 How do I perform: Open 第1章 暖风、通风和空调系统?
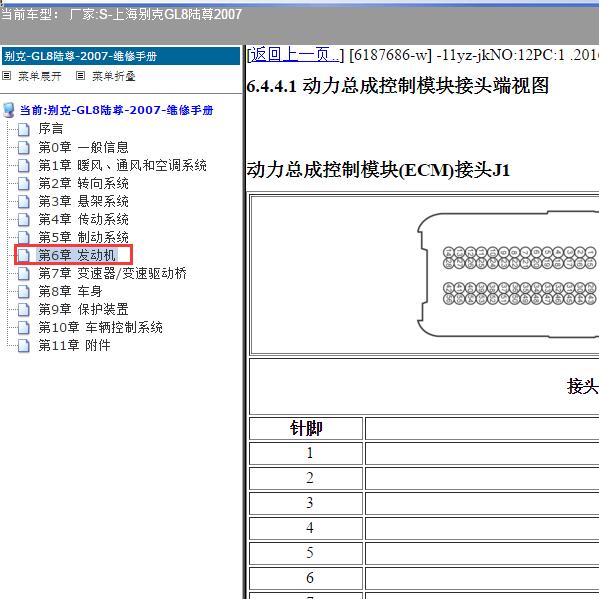[x=123, y=165]
